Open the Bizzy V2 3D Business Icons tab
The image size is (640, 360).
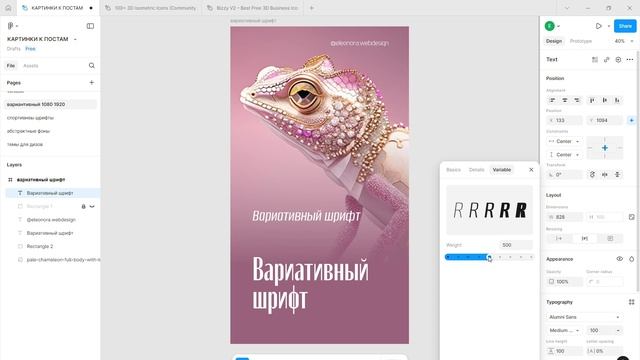pos(253,8)
